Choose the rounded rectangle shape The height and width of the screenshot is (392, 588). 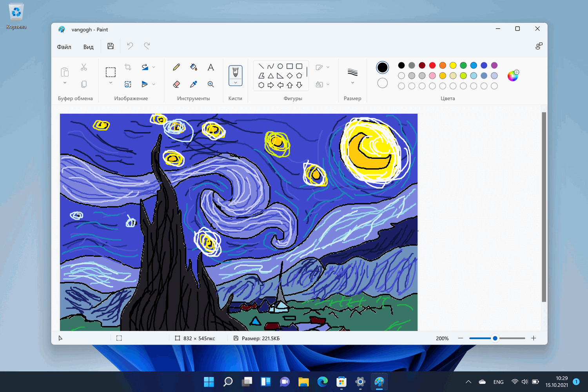pos(299,66)
